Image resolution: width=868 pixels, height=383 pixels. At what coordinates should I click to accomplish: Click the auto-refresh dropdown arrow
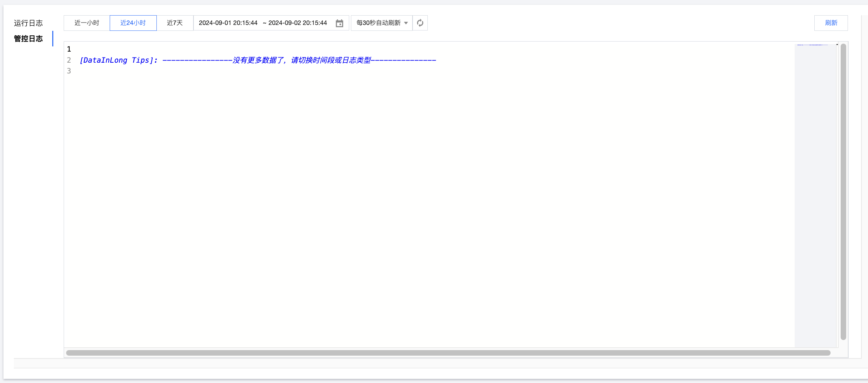[406, 23]
